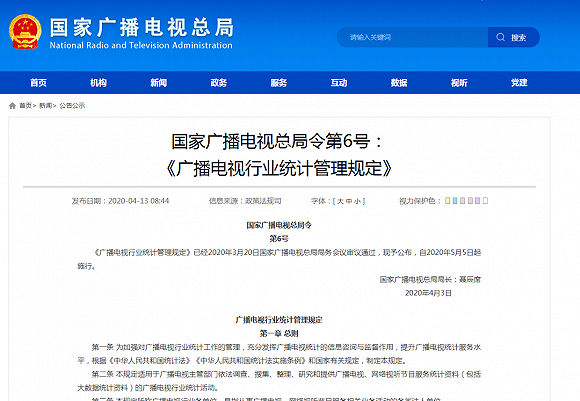Viewport: 580px width, 401px height.
Task: Select the gray eye-protection color
Action: tap(462, 200)
